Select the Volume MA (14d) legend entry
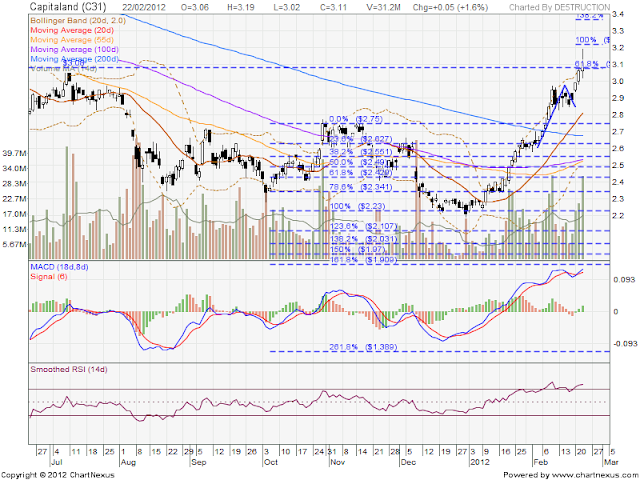The width and height of the screenshot is (640, 480). pos(64,69)
